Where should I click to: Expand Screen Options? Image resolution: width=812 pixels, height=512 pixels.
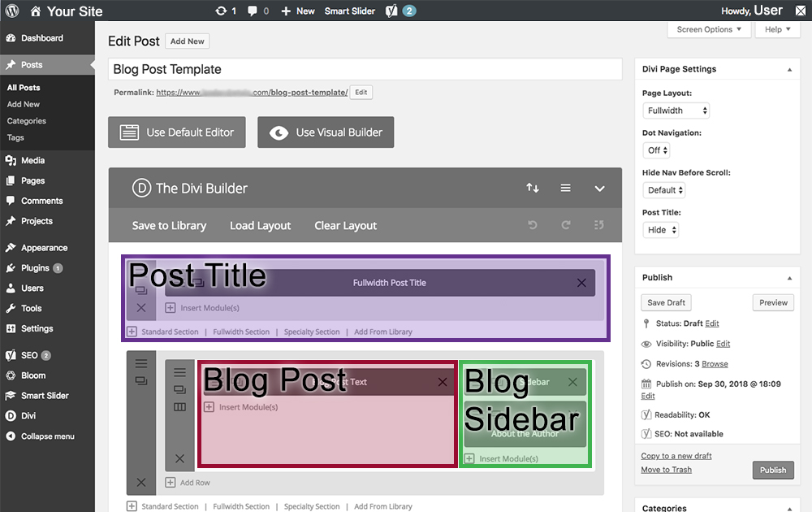tap(709, 29)
